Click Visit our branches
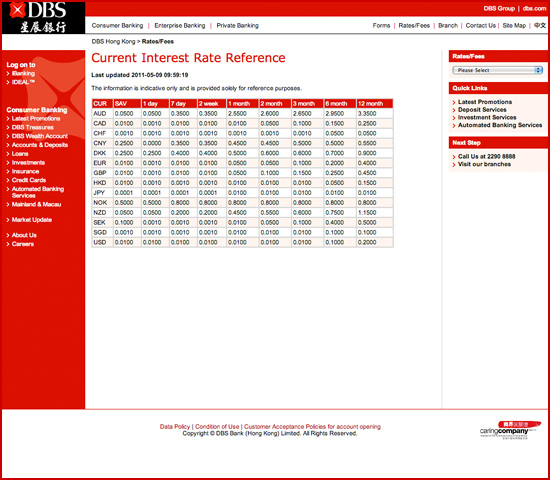This screenshot has height=480, width=550. [484, 164]
